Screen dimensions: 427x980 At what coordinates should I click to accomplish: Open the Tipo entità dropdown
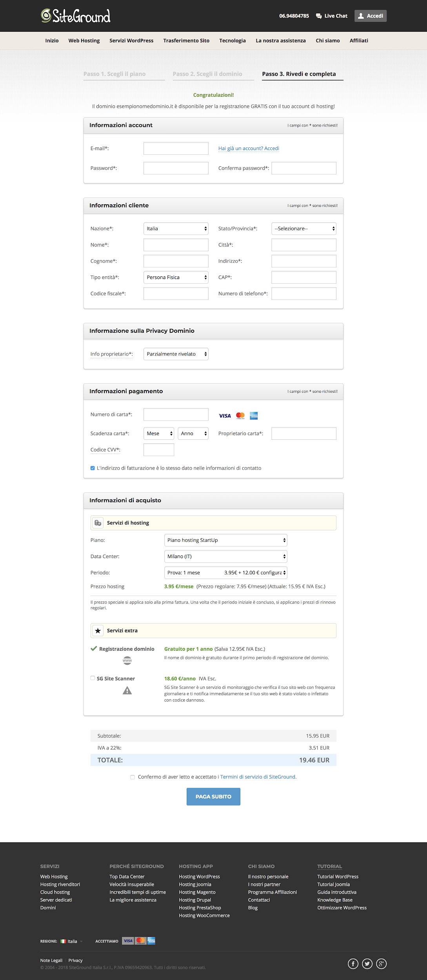click(x=176, y=277)
